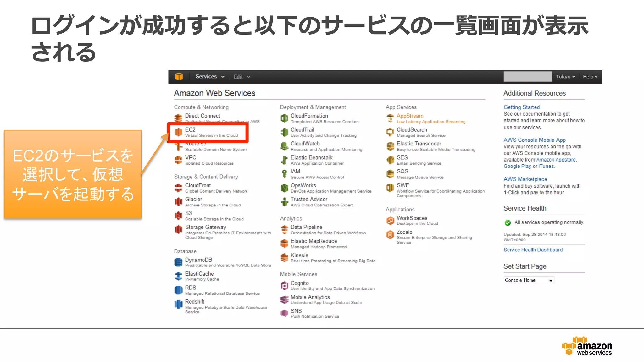Click the IAM key icon
The image size is (644, 362).
(x=284, y=174)
